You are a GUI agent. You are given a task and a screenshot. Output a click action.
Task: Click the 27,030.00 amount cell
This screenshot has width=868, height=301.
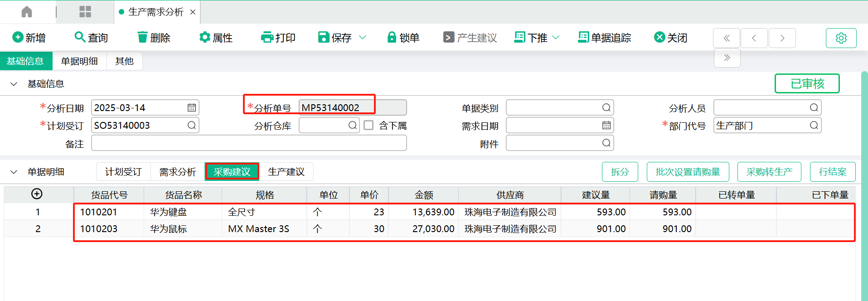423,228
